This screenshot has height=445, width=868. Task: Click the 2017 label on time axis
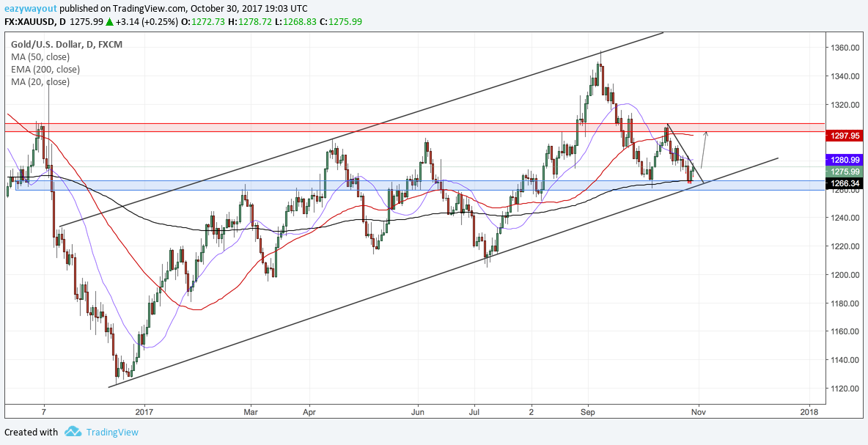(144, 412)
